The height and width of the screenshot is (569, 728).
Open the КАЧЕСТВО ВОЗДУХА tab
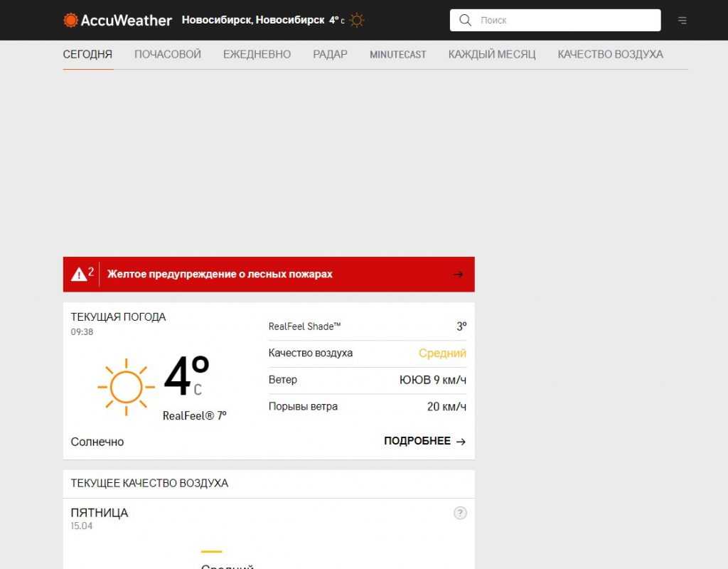[x=610, y=55]
